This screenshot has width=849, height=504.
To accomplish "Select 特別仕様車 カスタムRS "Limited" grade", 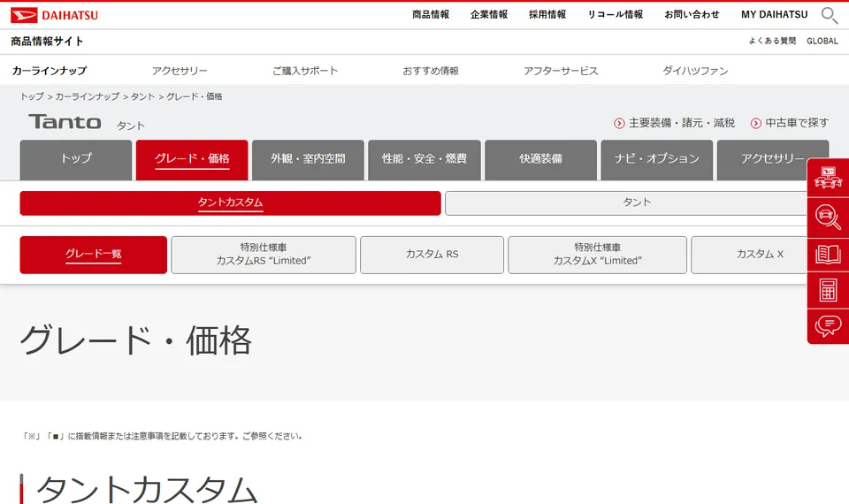I will [x=264, y=255].
